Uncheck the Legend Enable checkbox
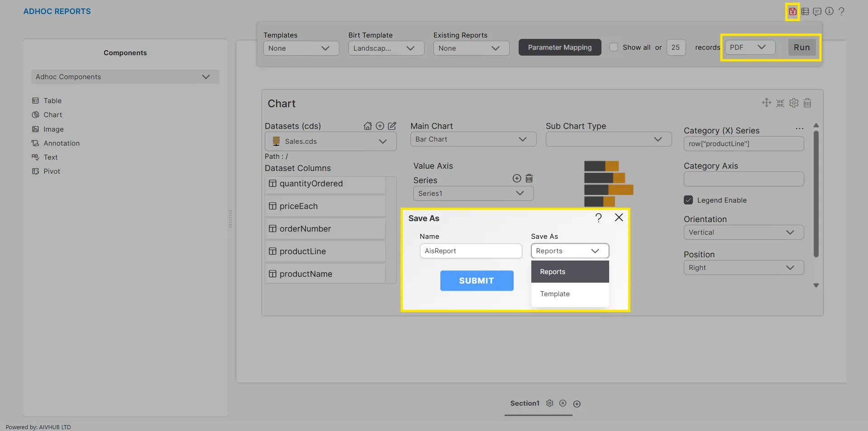The height and width of the screenshot is (431, 868). tap(688, 200)
